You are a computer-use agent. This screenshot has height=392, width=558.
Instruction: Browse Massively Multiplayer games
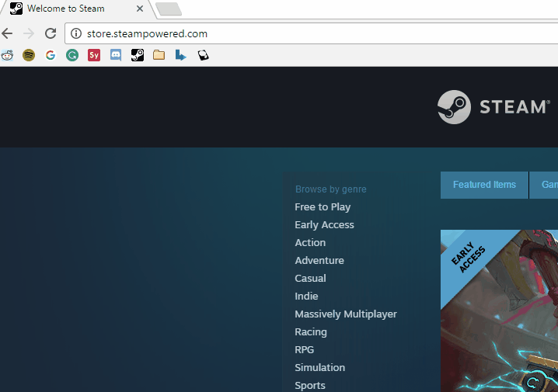coord(346,314)
